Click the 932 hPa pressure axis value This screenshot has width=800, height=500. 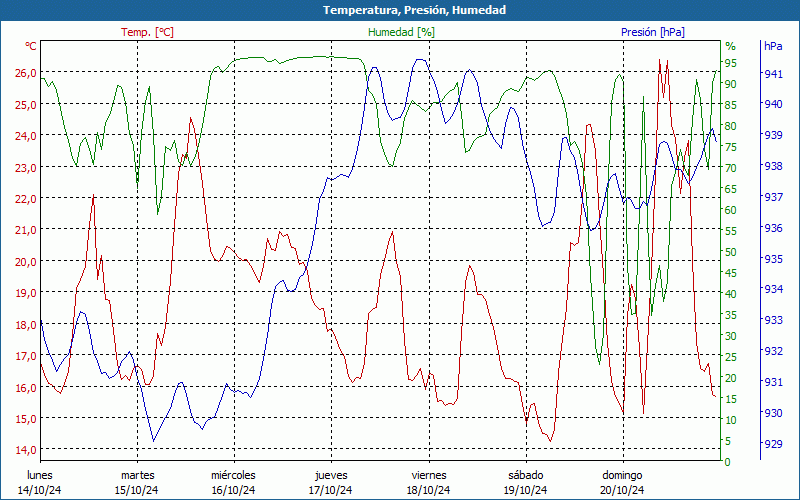pyautogui.click(x=773, y=351)
